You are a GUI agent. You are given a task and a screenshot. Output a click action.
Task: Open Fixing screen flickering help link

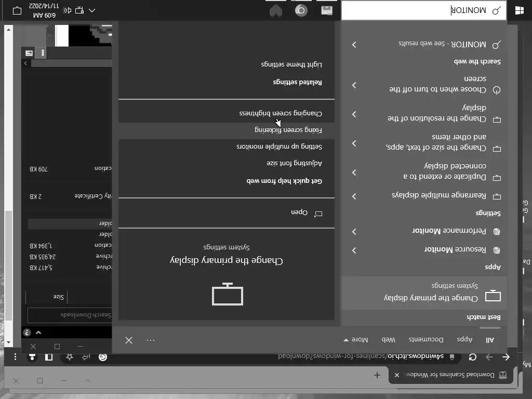click(288, 130)
